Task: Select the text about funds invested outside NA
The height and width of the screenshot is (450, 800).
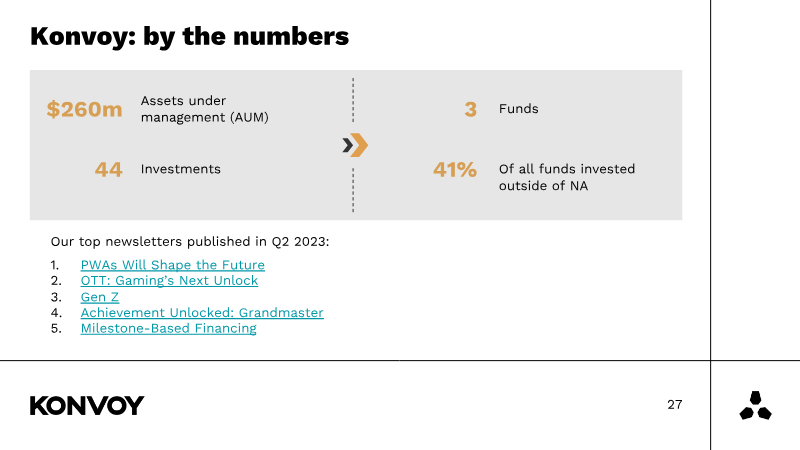Action: (x=566, y=177)
